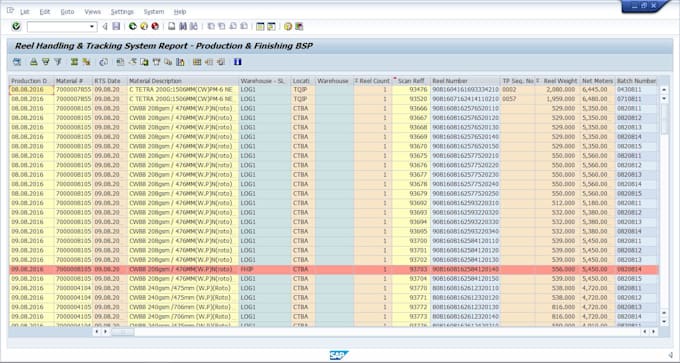Click the green Enter checkmark icon
Viewport: 680px width, 363px height.
(x=16, y=26)
